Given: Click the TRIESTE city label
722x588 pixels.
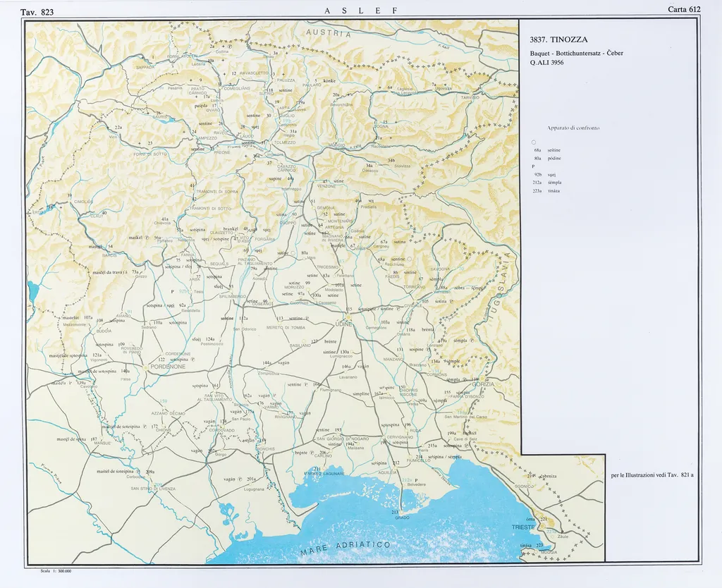Looking at the screenshot, I should (524, 527).
